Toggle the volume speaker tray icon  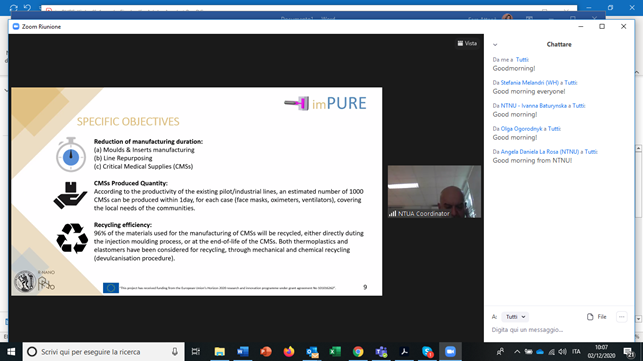[x=563, y=352]
